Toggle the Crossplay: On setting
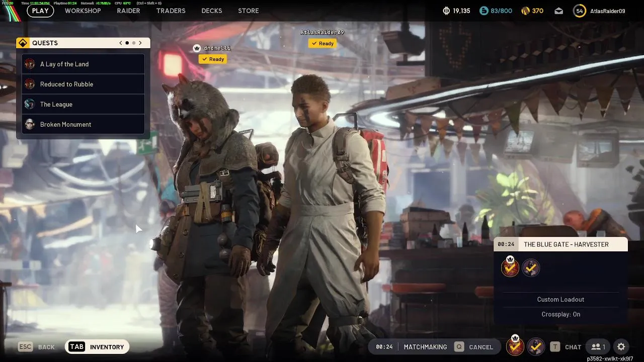644x362 pixels. point(560,314)
